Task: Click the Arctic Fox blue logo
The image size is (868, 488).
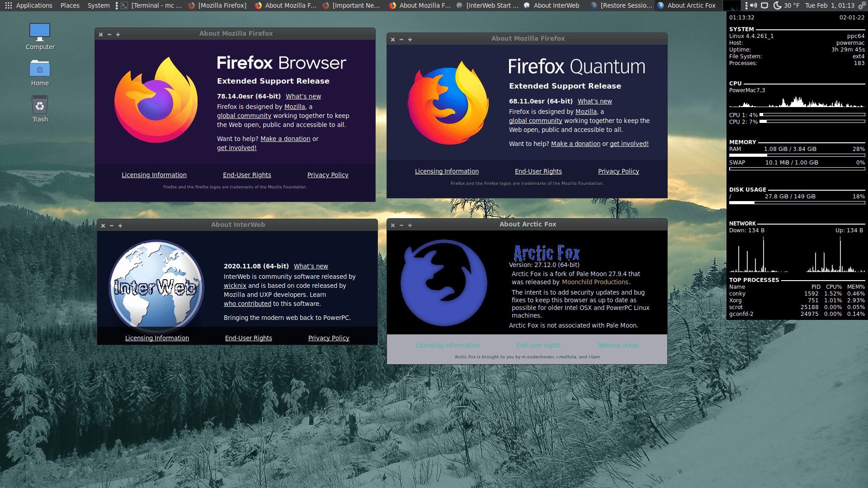Action: [443, 283]
